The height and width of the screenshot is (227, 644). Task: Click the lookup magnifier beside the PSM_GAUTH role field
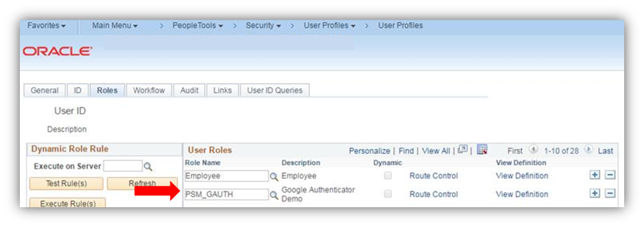(x=273, y=195)
